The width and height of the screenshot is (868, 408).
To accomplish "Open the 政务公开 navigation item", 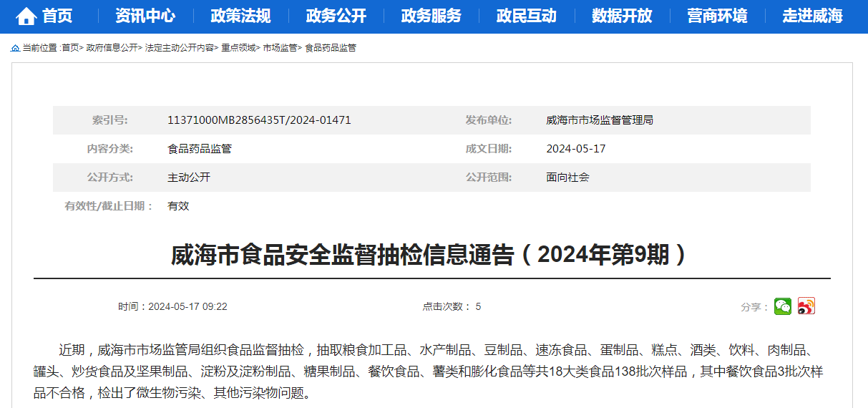I will [x=336, y=16].
